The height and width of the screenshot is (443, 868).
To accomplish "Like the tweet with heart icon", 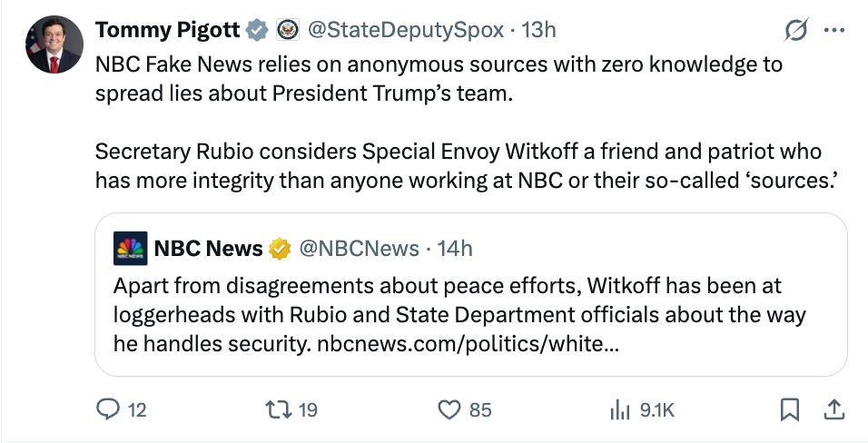I will point(449,410).
